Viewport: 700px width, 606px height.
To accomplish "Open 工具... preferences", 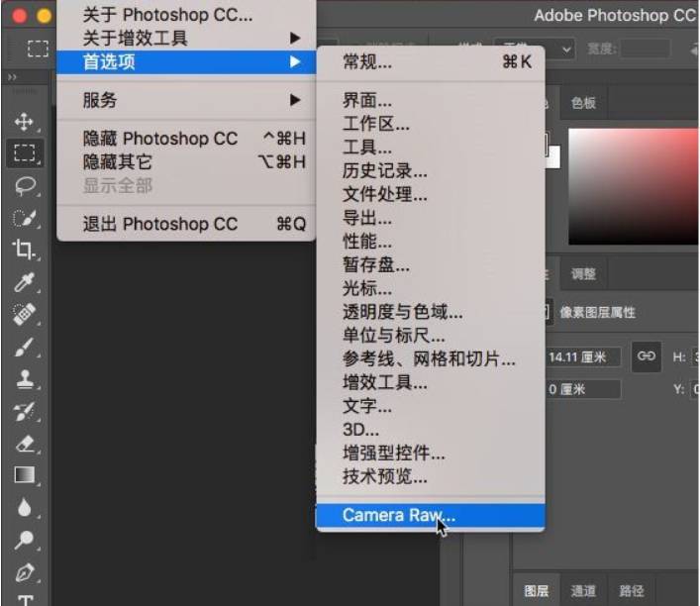I will (431, 147).
